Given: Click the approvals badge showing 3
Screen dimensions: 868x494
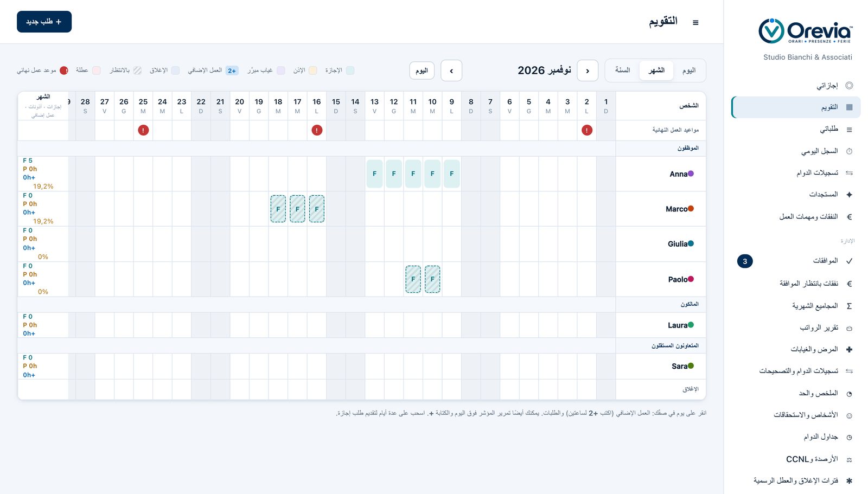Looking at the screenshot, I should tap(745, 261).
